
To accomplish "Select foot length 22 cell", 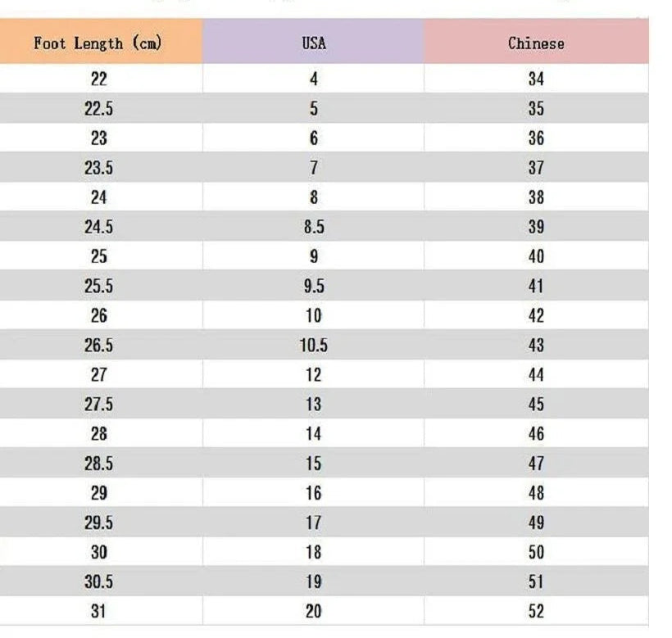I will point(98,79).
